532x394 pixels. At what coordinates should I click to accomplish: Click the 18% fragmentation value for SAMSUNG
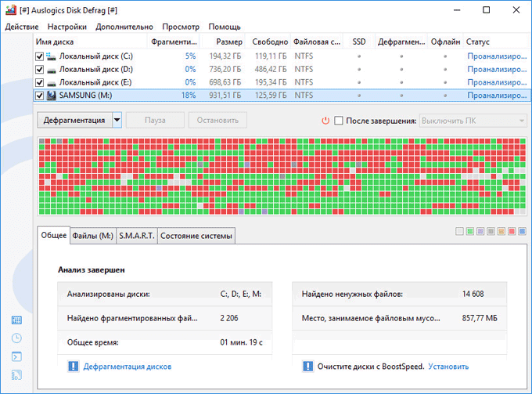coord(189,96)
